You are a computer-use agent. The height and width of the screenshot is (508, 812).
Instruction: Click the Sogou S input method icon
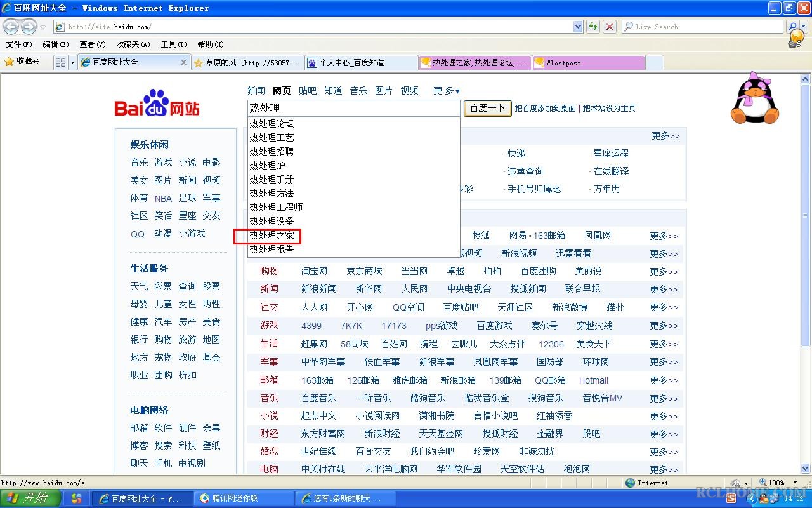pos(731,499)
